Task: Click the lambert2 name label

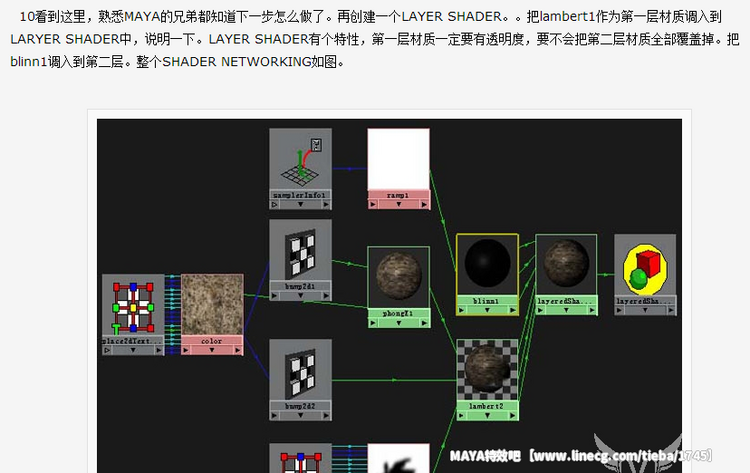Action: coord(486,406)
